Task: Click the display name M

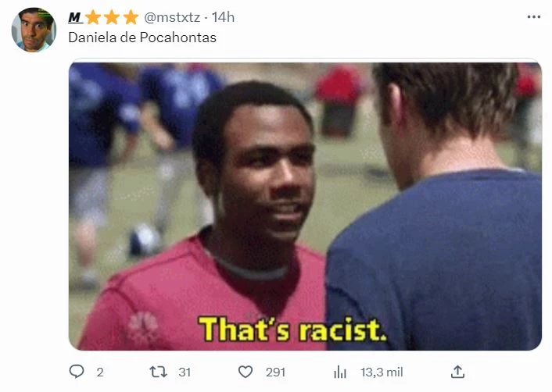Action: tap(74, 17)
